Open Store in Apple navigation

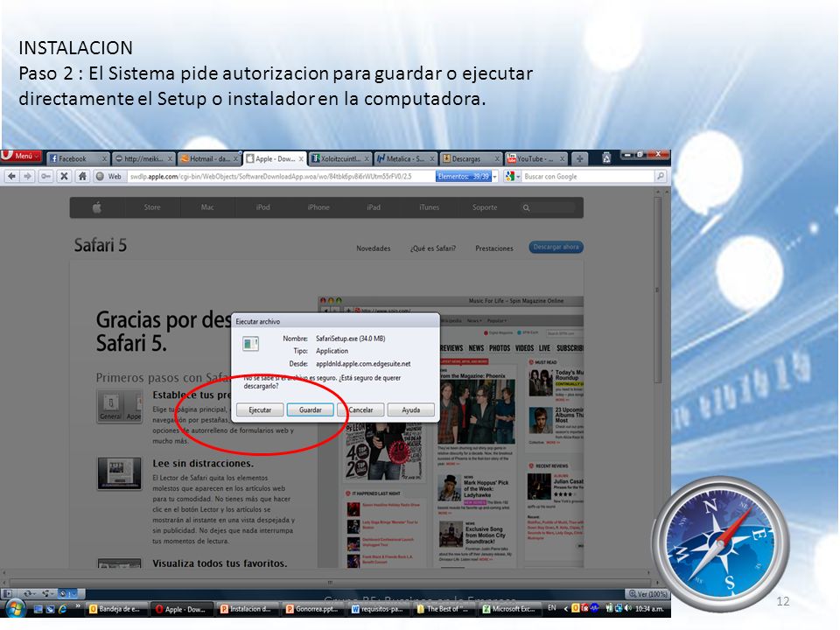tap(152, 207)
